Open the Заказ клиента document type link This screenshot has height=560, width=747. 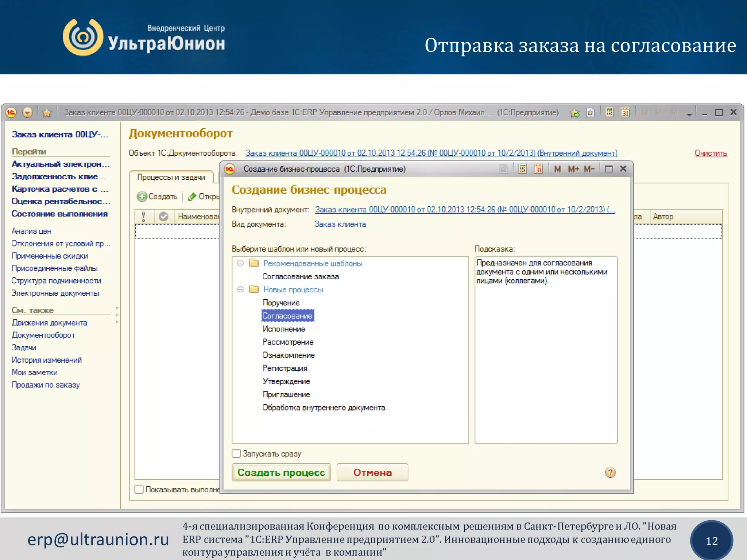340,224
